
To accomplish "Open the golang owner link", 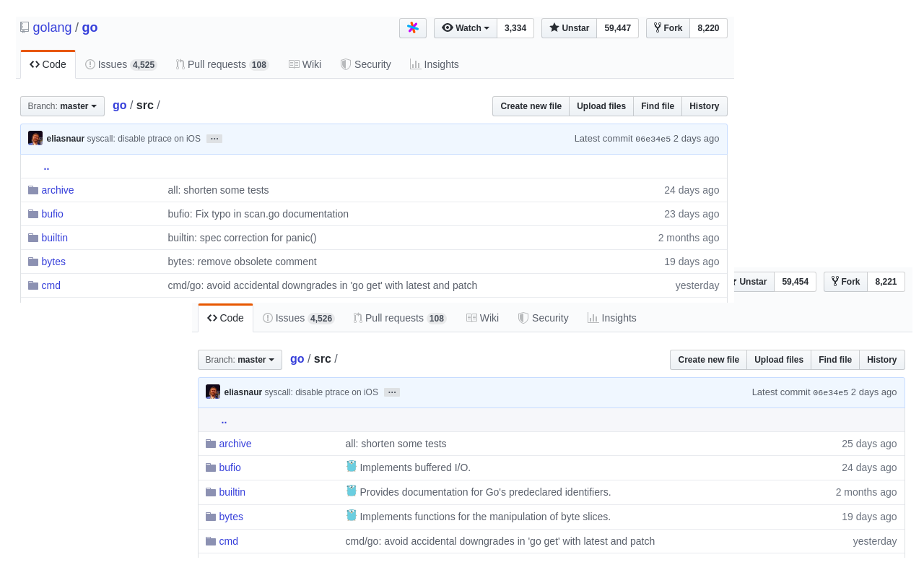I will [52, 27].
